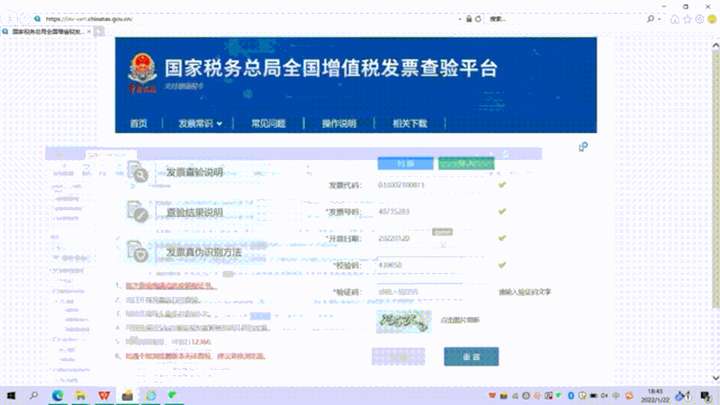Click the vertical scrollbar thumb
This screenshot has height=405, width=720.
[x=715, y=179]
